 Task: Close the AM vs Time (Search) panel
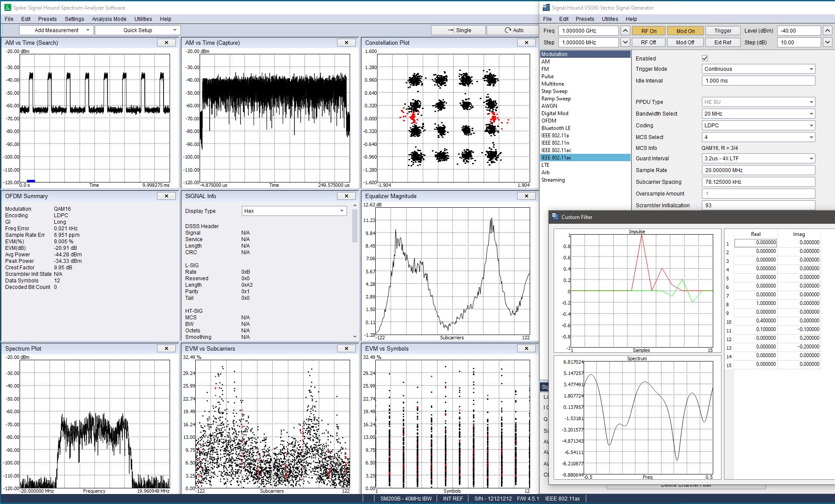tap(167, 43)
